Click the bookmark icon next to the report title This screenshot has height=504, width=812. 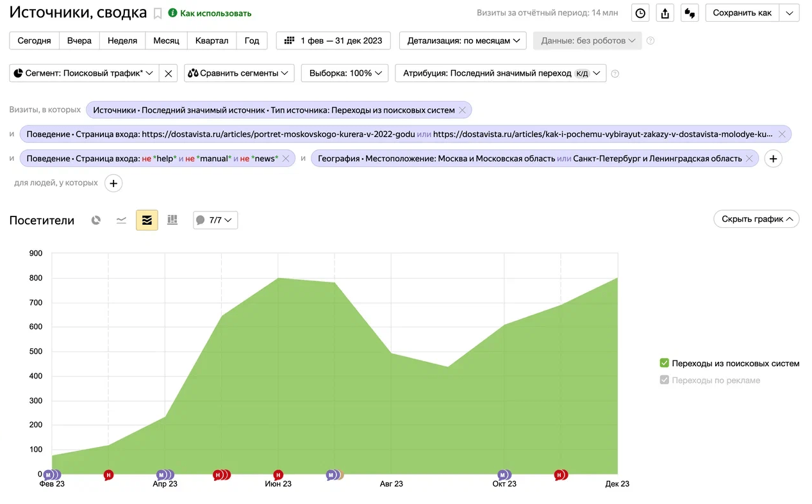pyautogui.click(x=158, y=13)
